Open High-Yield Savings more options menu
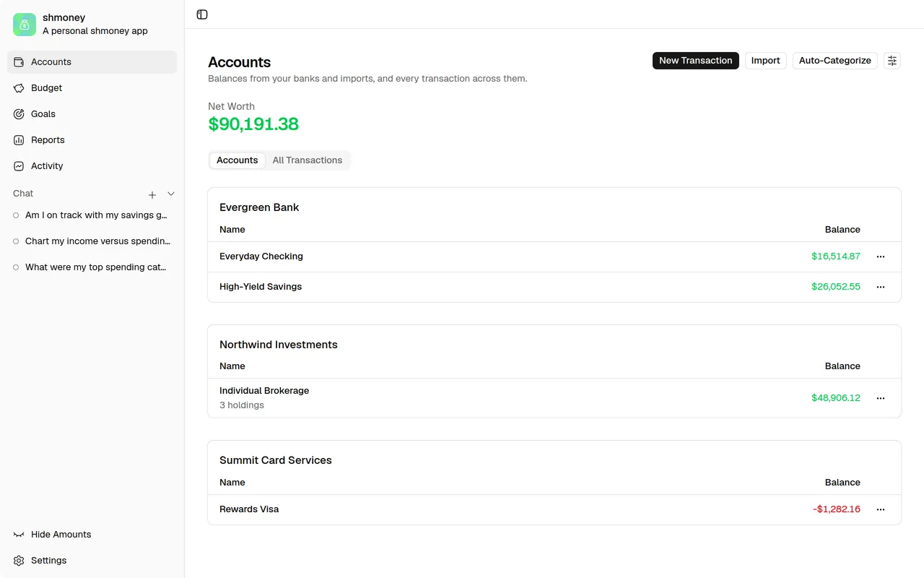Viewport: 924px width, 578px height. click(x=881, y=287)
